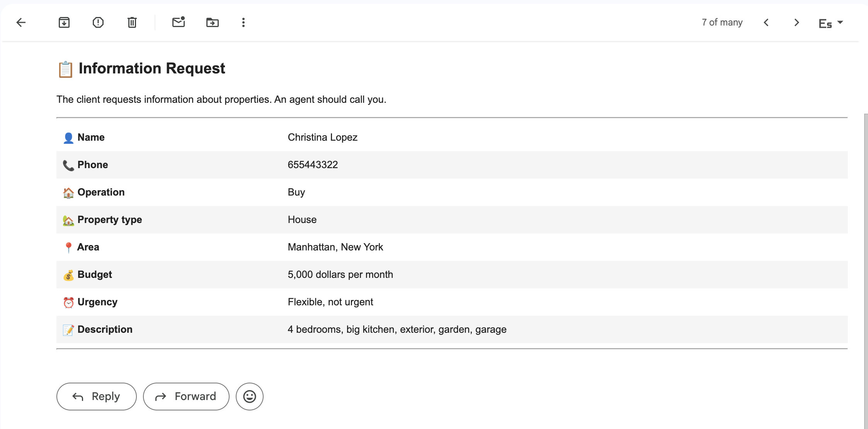Image resolution: width=868 pixels, height=429 pixels.
Task: Click the red pin icon in Area row
Action: tap(68, 248)
